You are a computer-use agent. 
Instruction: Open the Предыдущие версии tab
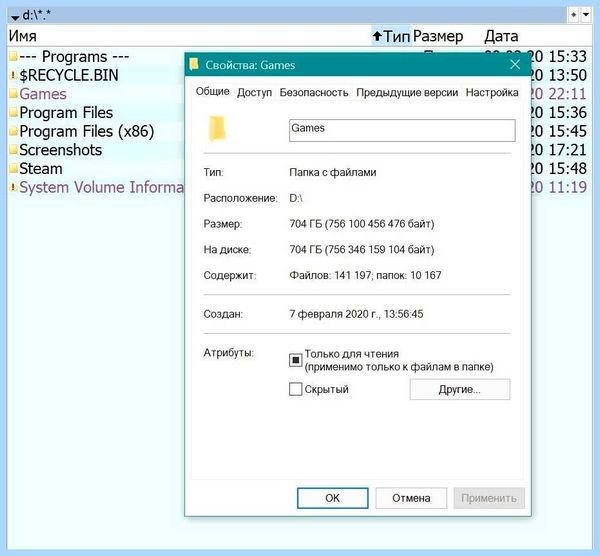click(x=407, y=93)
